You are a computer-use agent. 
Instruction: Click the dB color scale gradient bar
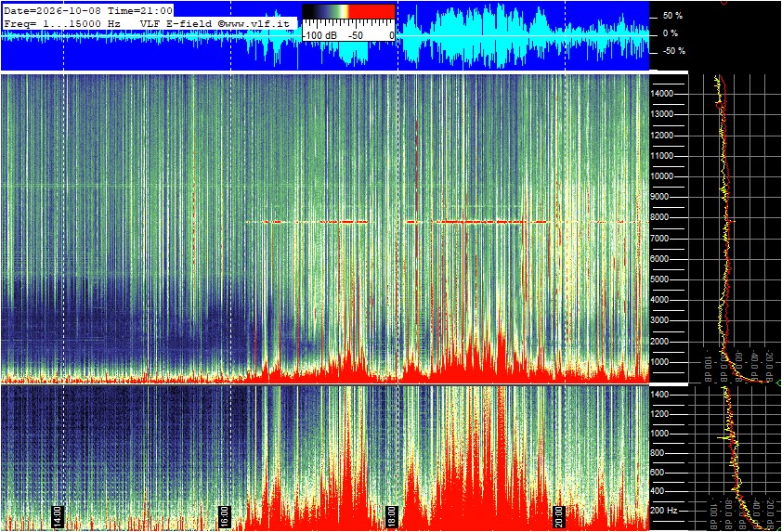pyautogui.click(x=348, y=11)
